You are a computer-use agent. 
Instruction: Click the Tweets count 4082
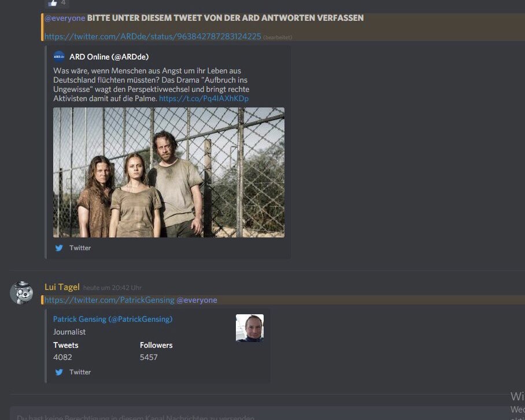tap(62, 357)
